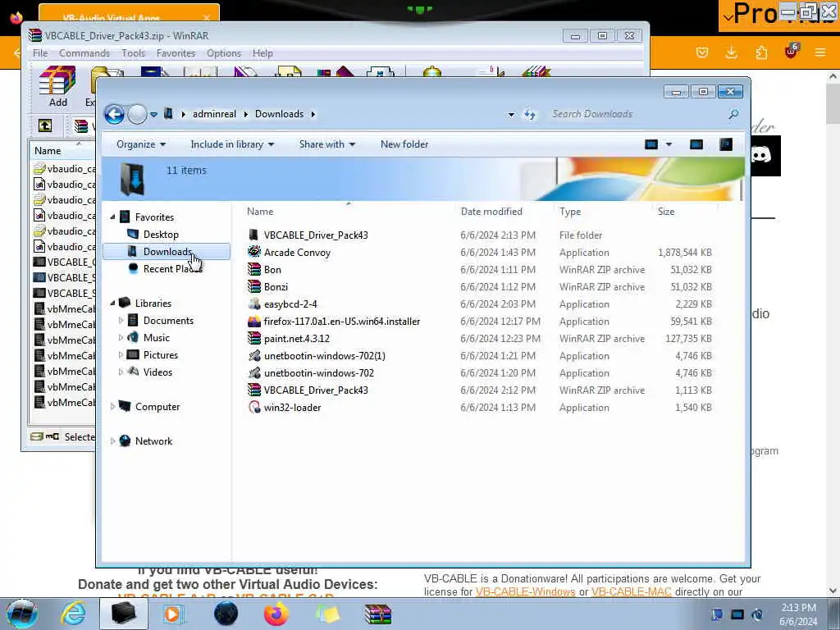This screenshot has width=840, height=630.
Task: Expand the Music library node
Action: [x=121, y=337]
